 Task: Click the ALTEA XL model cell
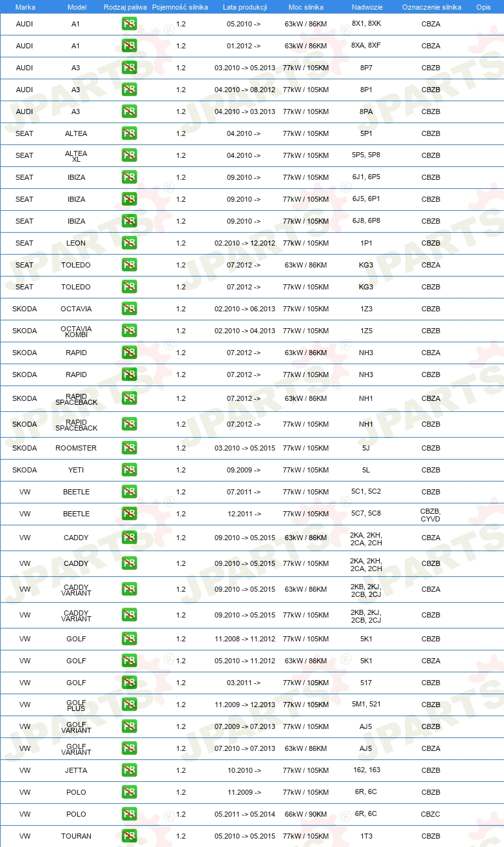pos(76,156)
